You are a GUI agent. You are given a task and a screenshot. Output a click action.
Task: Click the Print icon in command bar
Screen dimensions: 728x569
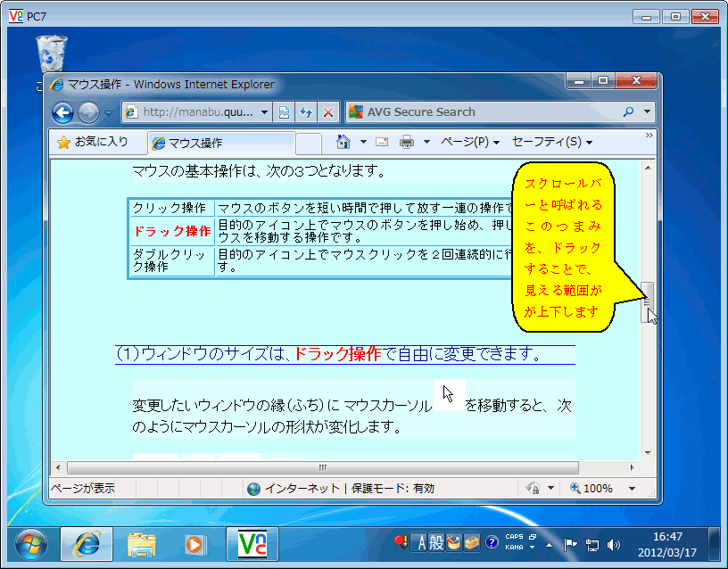click(407, 142)
